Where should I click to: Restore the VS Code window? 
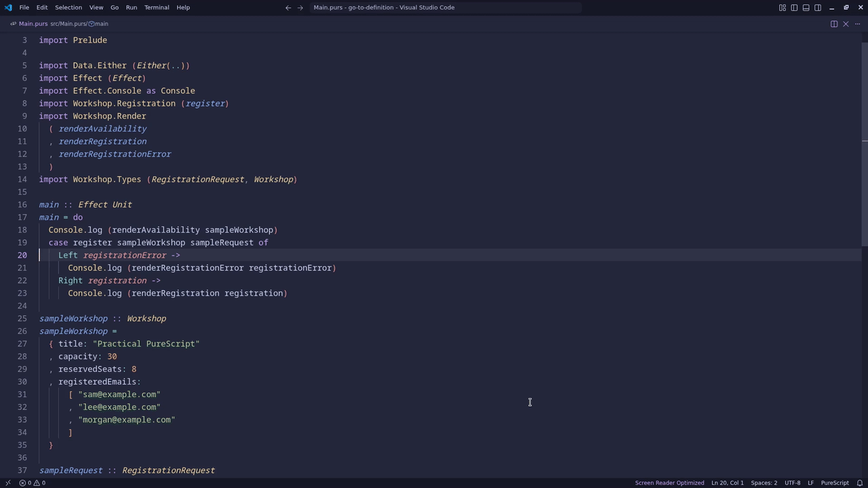[846, 7]
